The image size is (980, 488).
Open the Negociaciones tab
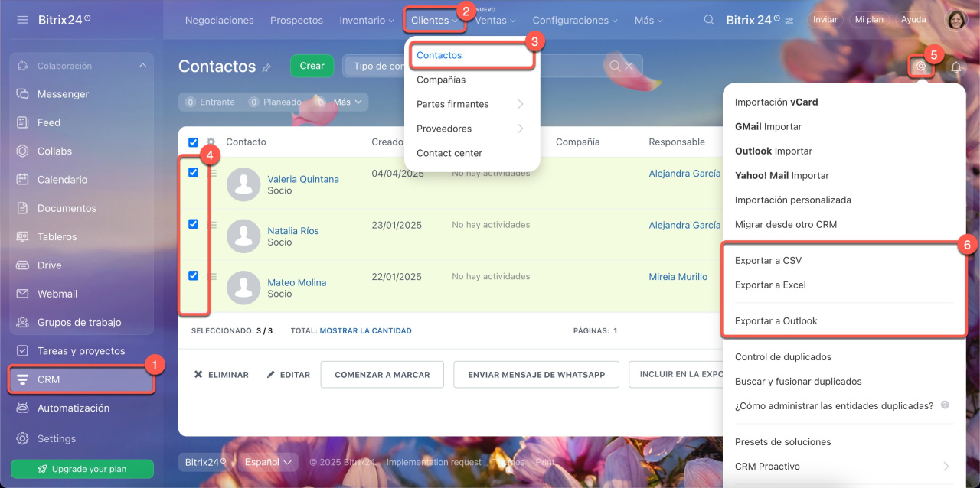point(219,21)
